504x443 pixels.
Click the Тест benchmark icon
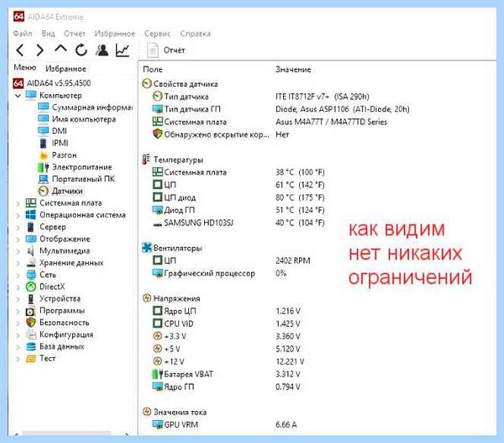30,358
